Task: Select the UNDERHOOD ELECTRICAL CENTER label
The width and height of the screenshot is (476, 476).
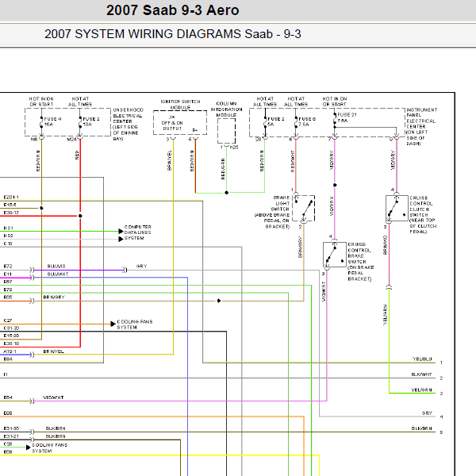Action: tap(127, 125)
